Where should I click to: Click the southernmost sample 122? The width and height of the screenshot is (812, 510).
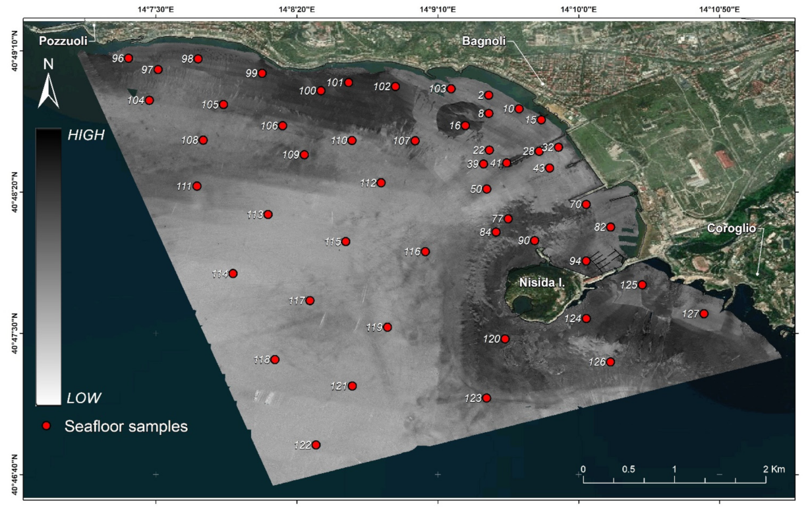click(x=316, y=445)
